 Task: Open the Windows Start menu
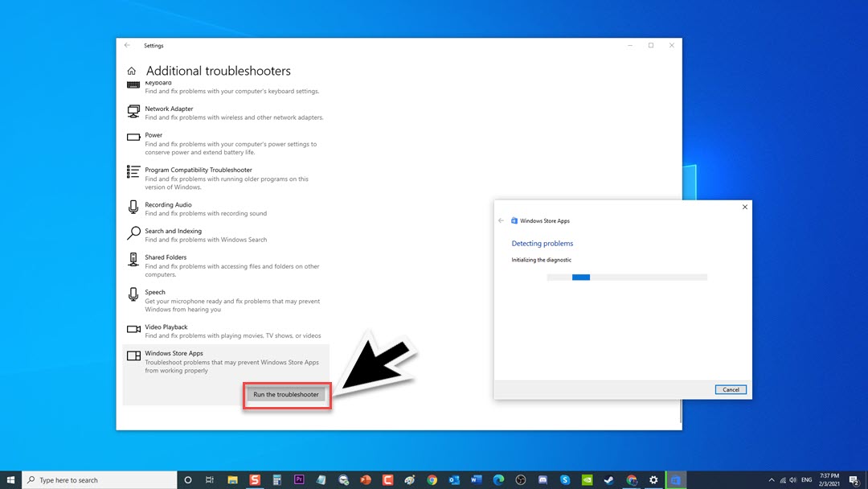10,480
